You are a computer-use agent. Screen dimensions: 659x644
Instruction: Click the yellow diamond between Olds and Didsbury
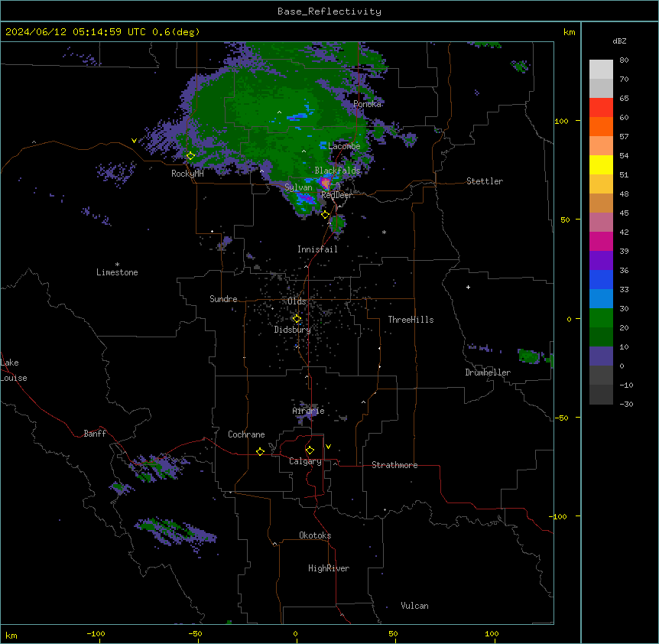[297, 319]
